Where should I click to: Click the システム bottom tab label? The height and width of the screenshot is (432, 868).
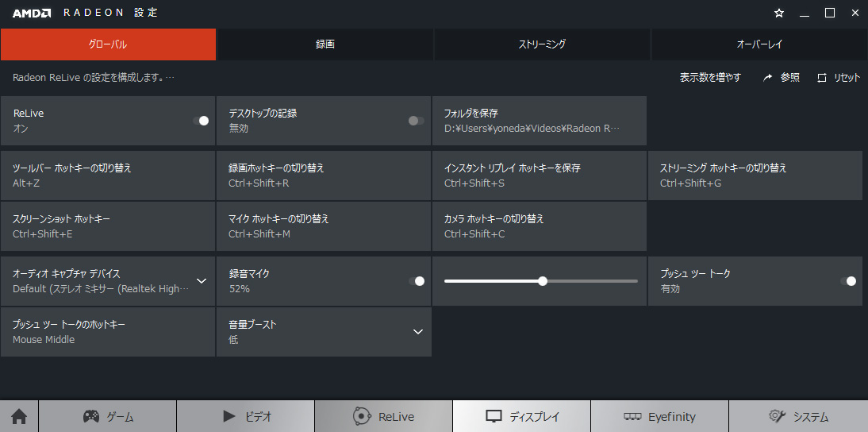click(x=811, y=417)
